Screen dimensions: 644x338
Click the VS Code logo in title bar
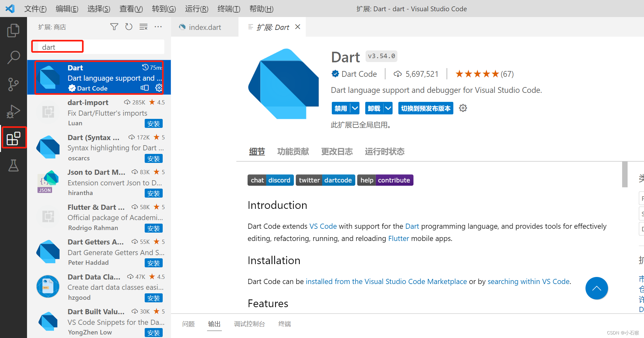tap(10, 8)
